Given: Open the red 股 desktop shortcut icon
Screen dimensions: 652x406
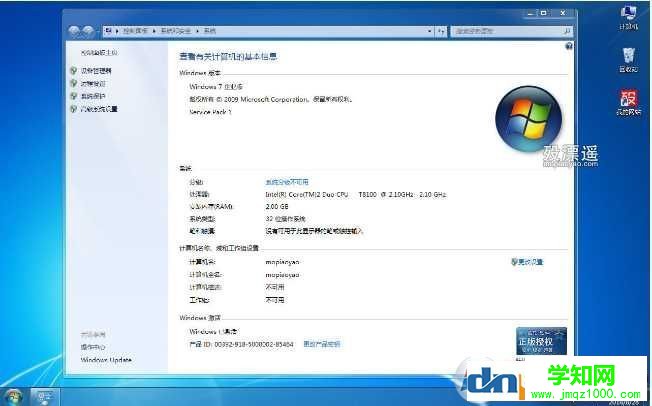Looking at the screenshot, I should coord(628,102).
